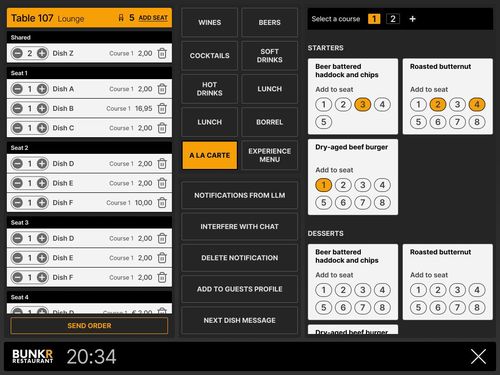Screen dimensions: 500x375
Task: Add dessert Beer battered haddock to seat 2
Action: (343, 290)
